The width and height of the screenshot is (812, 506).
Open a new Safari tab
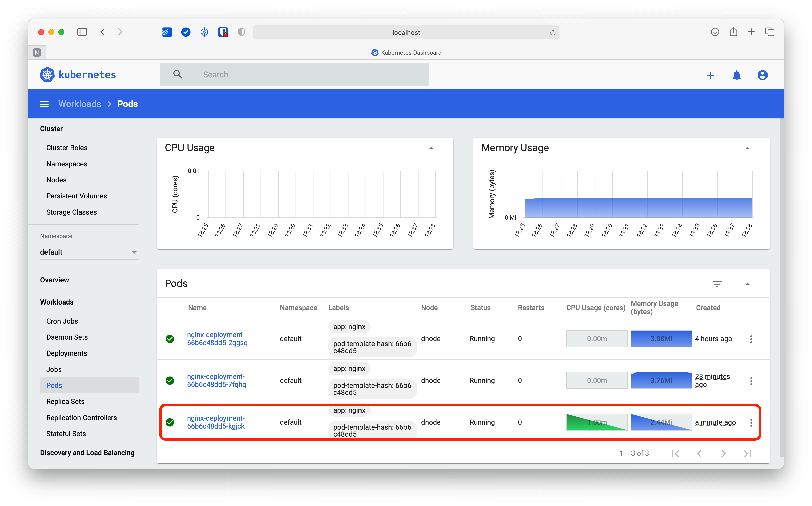[751, 32]
